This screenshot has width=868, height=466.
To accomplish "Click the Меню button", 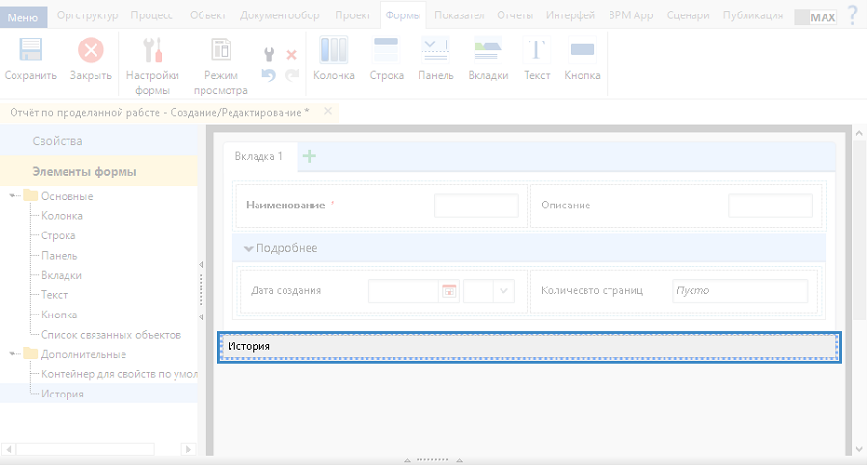I will 22,16.
